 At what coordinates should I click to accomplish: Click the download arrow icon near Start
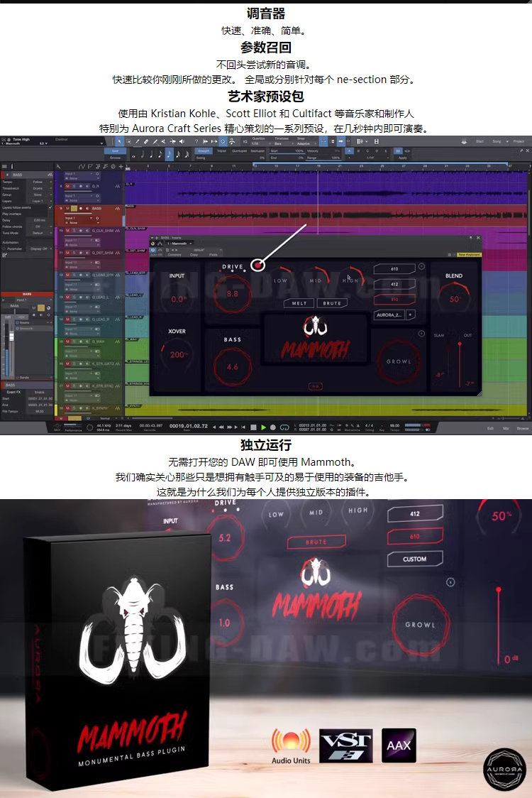point(464,141)
